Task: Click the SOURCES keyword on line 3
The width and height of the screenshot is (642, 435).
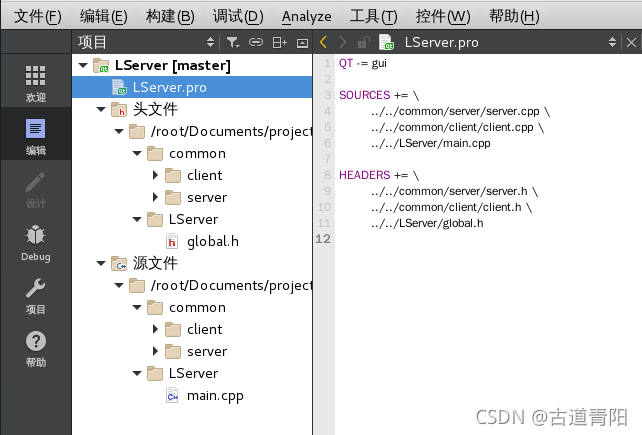Action: point(364,95)
